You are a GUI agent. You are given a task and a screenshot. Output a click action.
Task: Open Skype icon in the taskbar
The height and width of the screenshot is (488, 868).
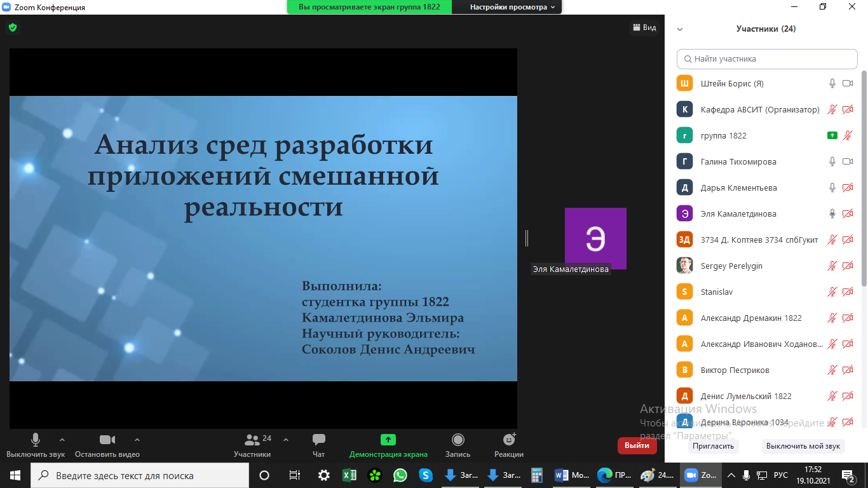pyautogui.click(x=425, y=475)
